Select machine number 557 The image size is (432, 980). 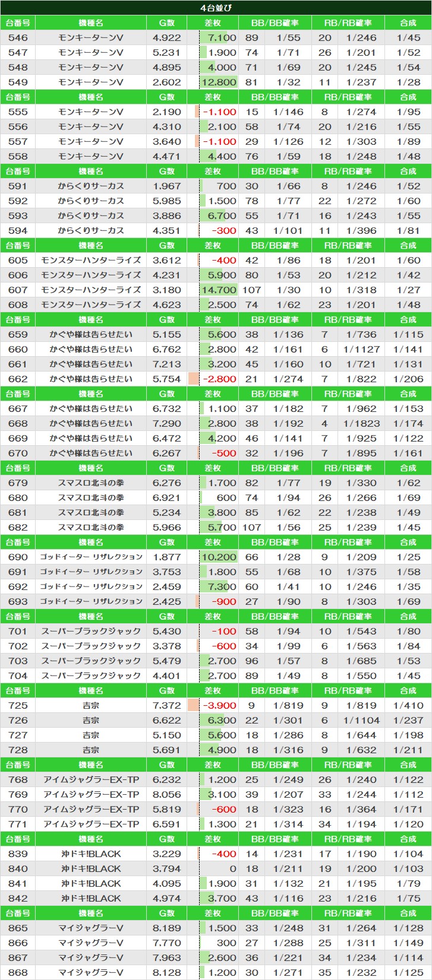pyautogui.click(x=18, y=141)
